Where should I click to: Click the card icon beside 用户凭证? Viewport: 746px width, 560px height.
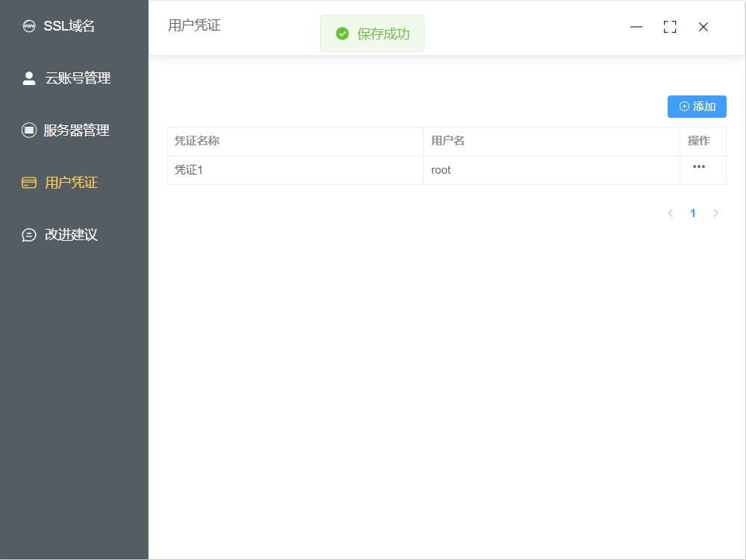tap(29, 183)
